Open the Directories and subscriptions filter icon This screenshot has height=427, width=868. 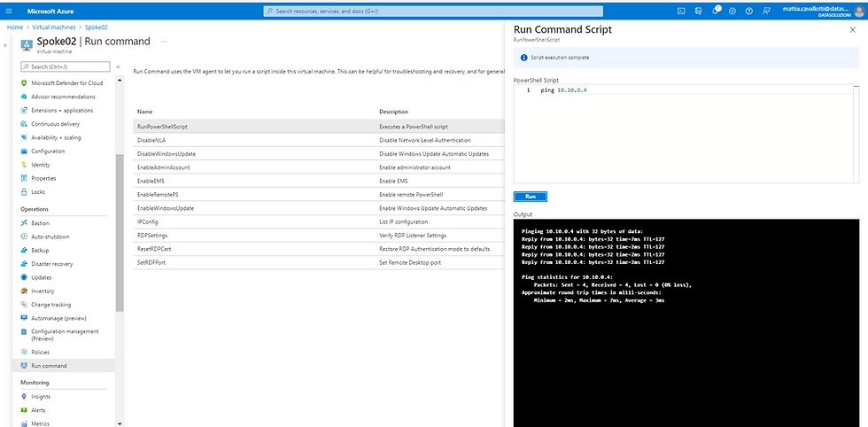coord(699,12)
